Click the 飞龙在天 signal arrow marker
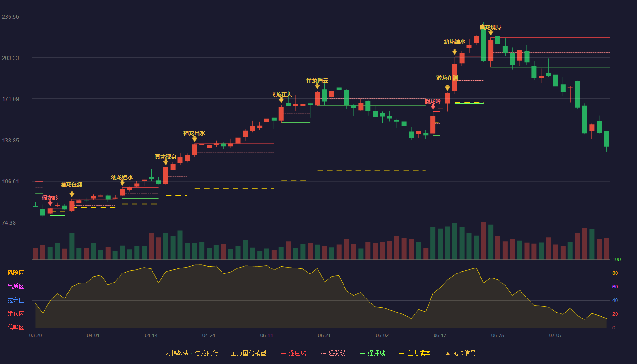Viewport: 637px width, 364px height. [x=281, y=100]
